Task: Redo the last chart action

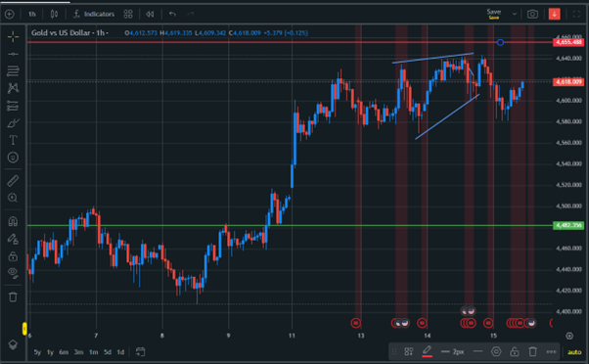Action: (191, 15)
